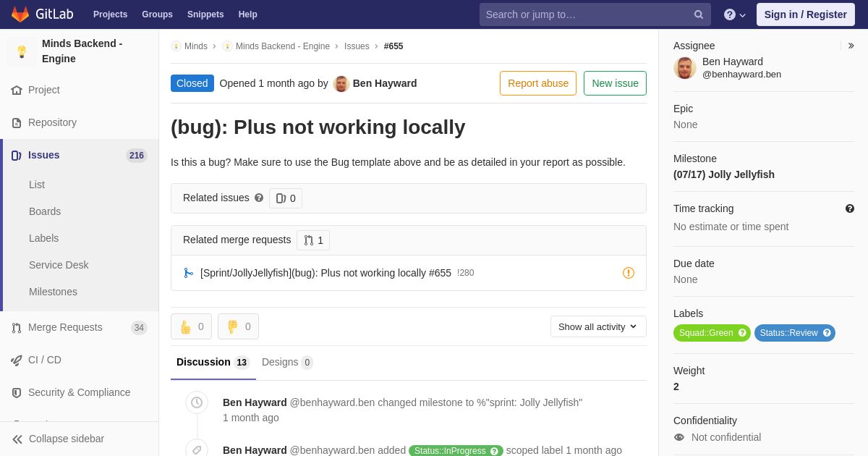
Task: Click the Merge Requests sidebar icon
Action: 17,328
